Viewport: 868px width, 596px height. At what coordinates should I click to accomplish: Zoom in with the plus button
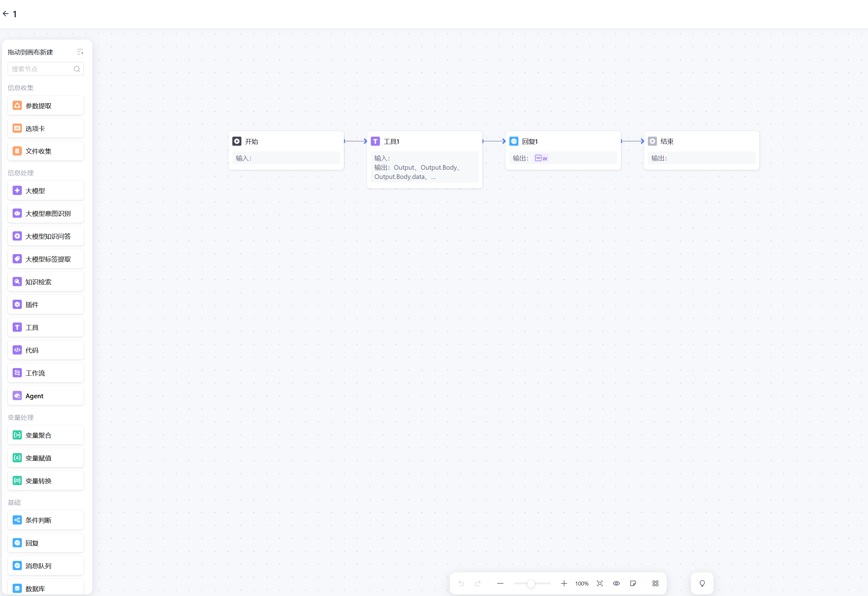click(x=564, y=583)
